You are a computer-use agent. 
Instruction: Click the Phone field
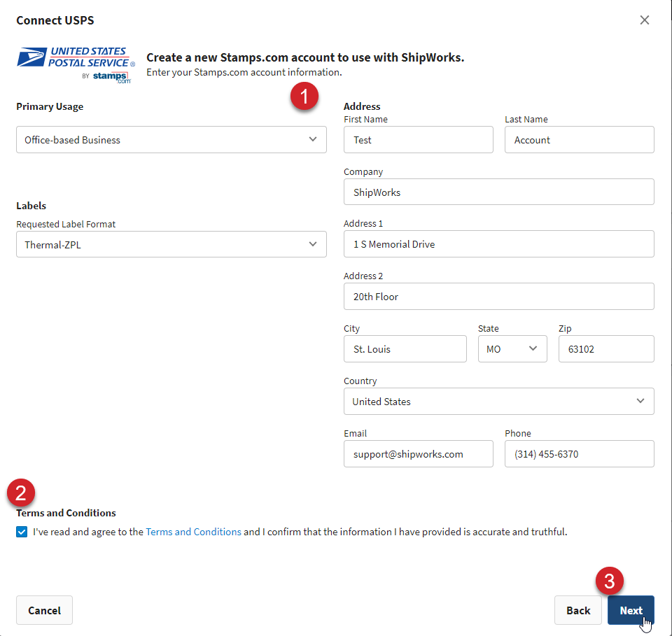[x=580, y=454]
